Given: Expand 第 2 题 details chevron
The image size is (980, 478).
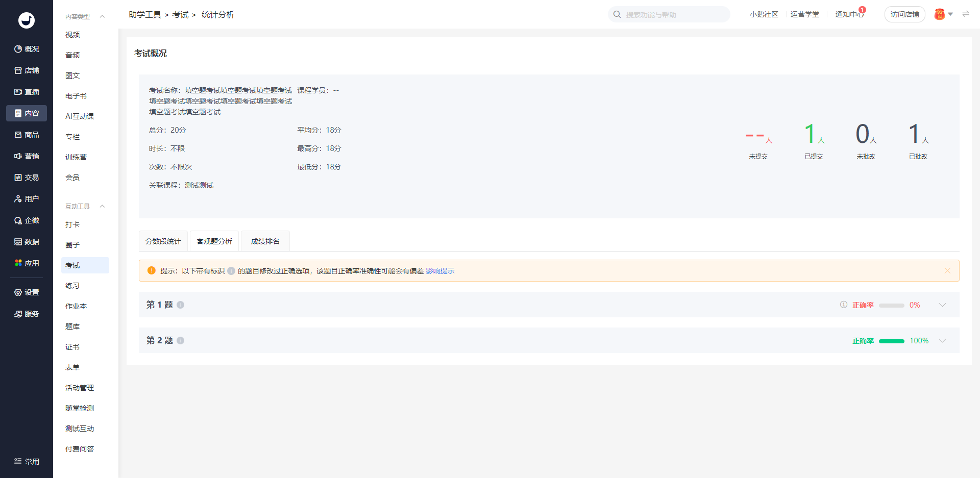Looking at the screenshot, I should [x=942, y=341].
